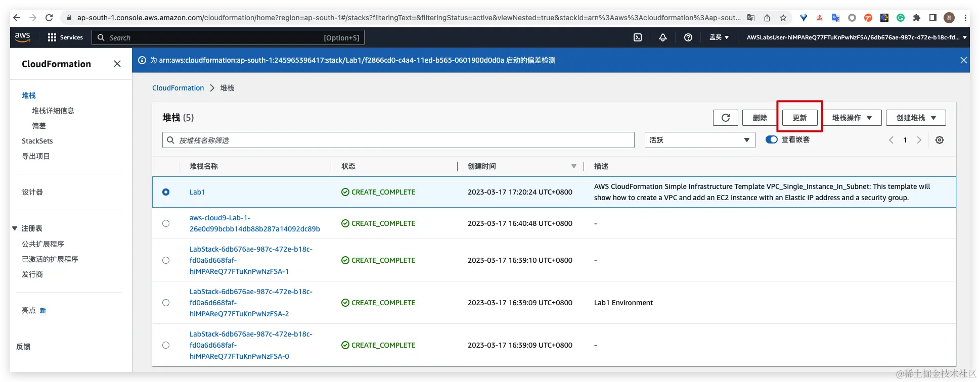Image resolution: width=980 pixels, height=382 pixels.
Task: Click the AWS logo home icon
Action: point(23,37)
